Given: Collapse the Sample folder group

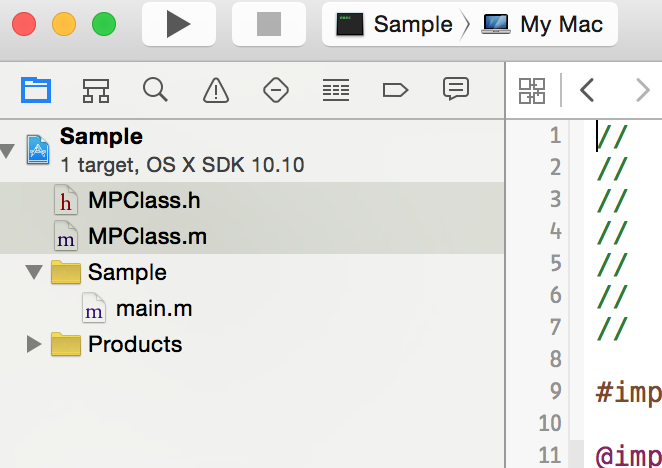Looking at the screenshot, I should 34,272.
